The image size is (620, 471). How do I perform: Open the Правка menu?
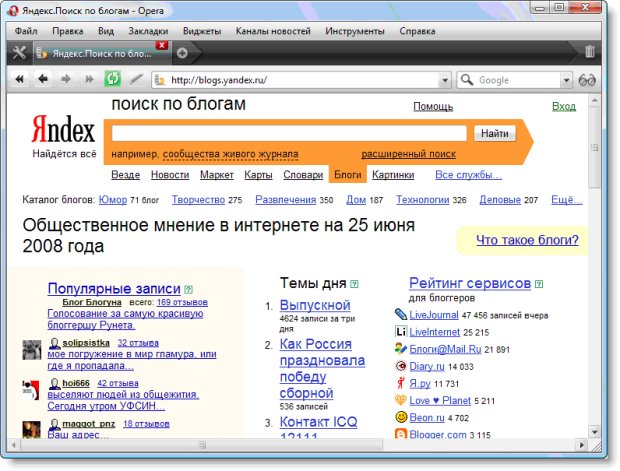point(68,31)
